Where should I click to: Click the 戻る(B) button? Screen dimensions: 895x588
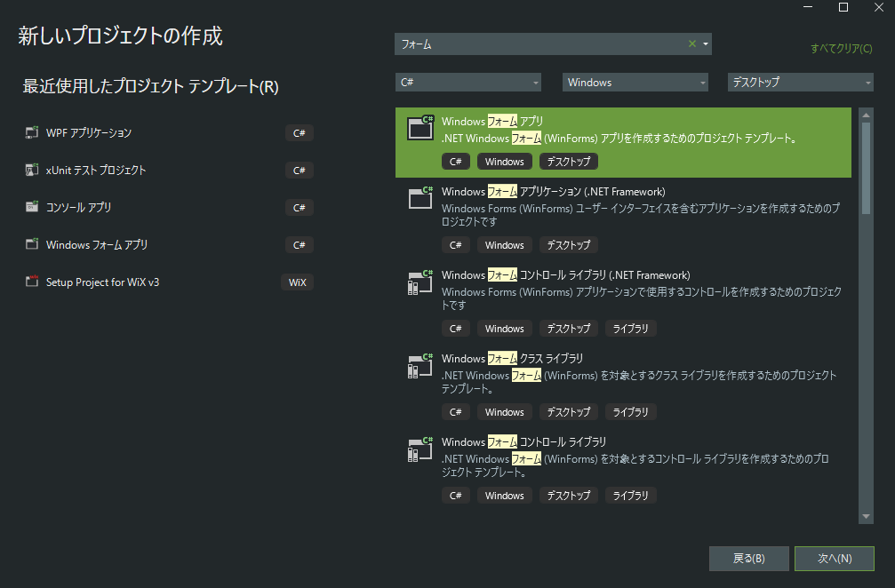(x=749, y=559)
